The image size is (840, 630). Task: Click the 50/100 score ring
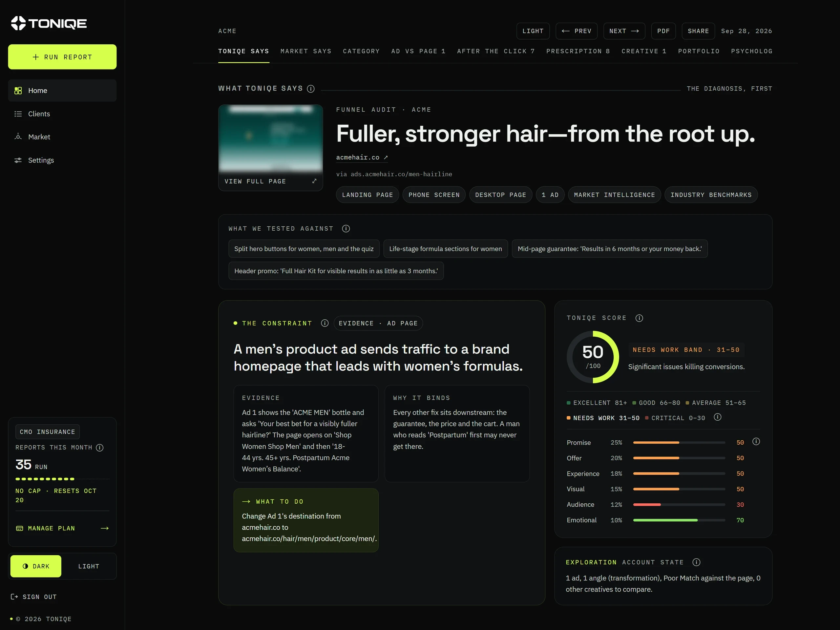click(x=592, y=357)
